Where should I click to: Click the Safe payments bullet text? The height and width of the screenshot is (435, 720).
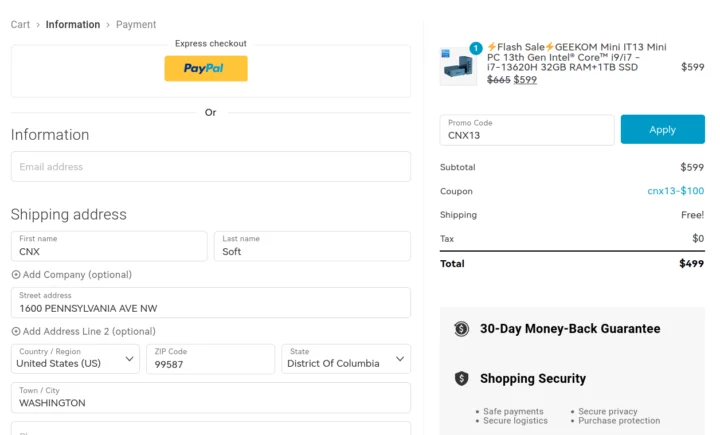click(x=513, y=412)
